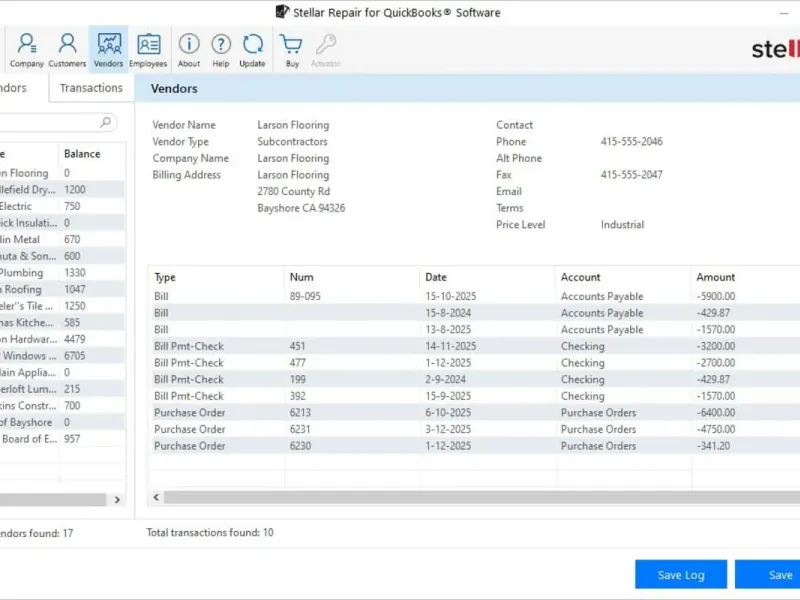
Task: Select Purchase Order number 6213 row
Action: point(300,413)
